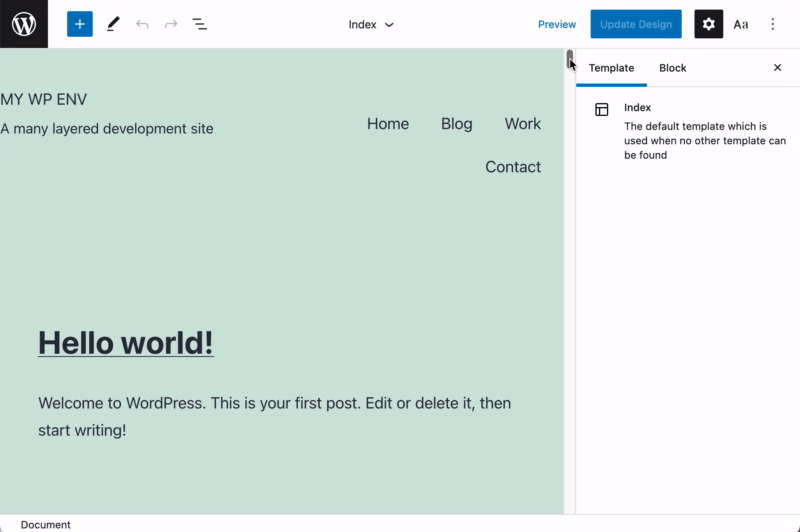This screenshot has width=800, height=532.
Task: Click the Work navigation link
Action: [522, 123]
